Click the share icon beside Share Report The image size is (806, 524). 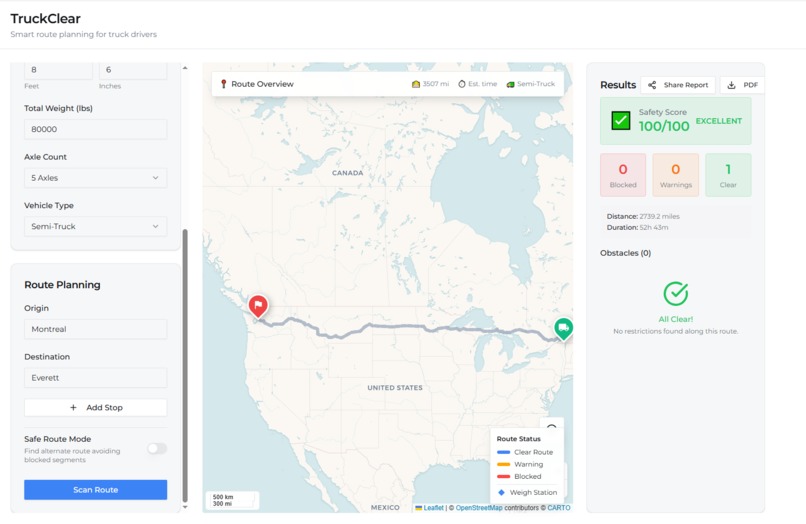tap(652, 85)
